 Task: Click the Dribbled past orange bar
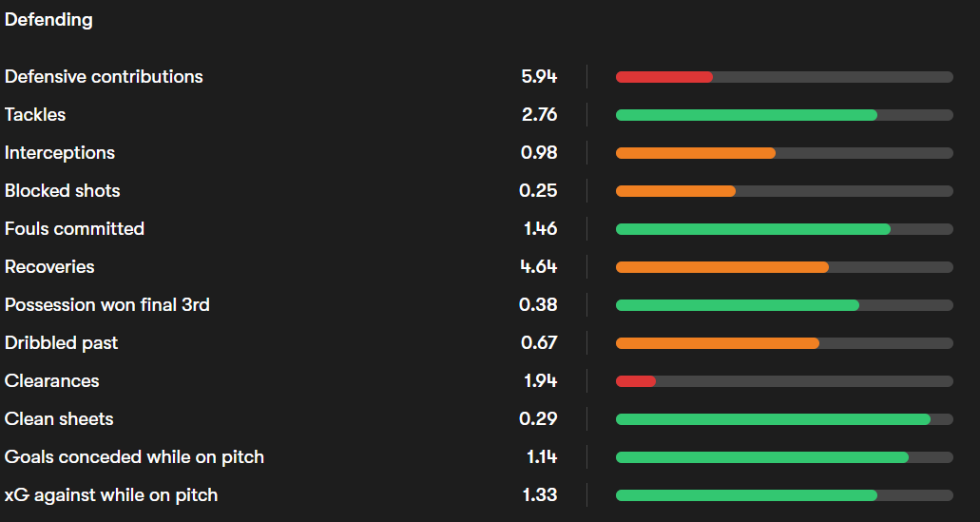[x=718, y=343]
